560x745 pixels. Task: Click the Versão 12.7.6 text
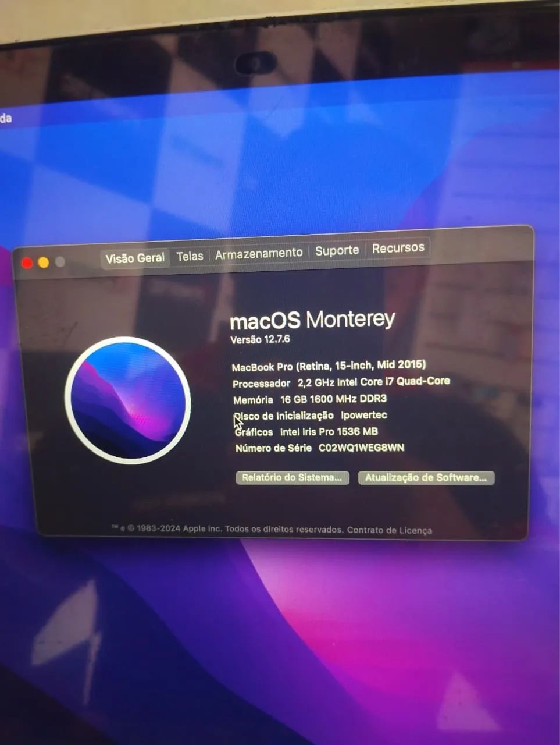click(x=260, y=339)
